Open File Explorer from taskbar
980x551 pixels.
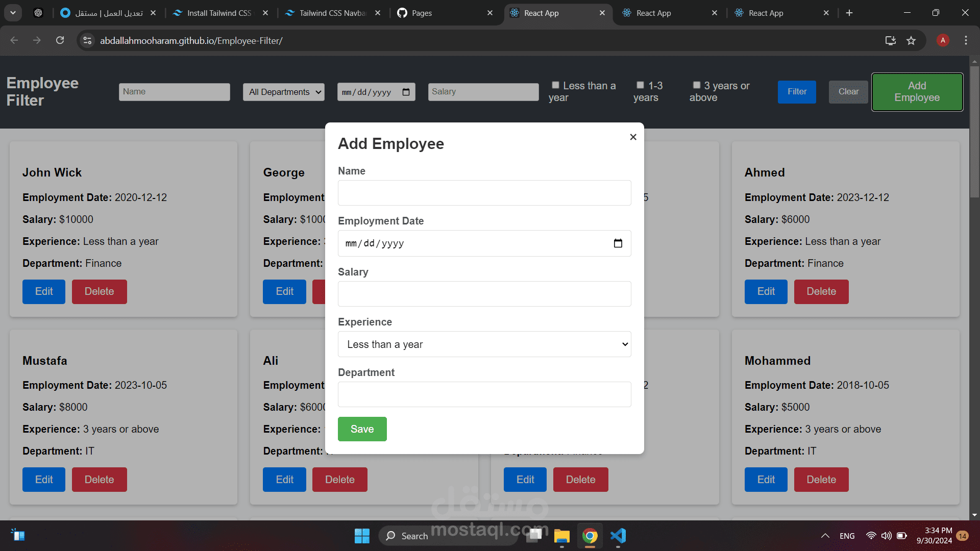562,536
